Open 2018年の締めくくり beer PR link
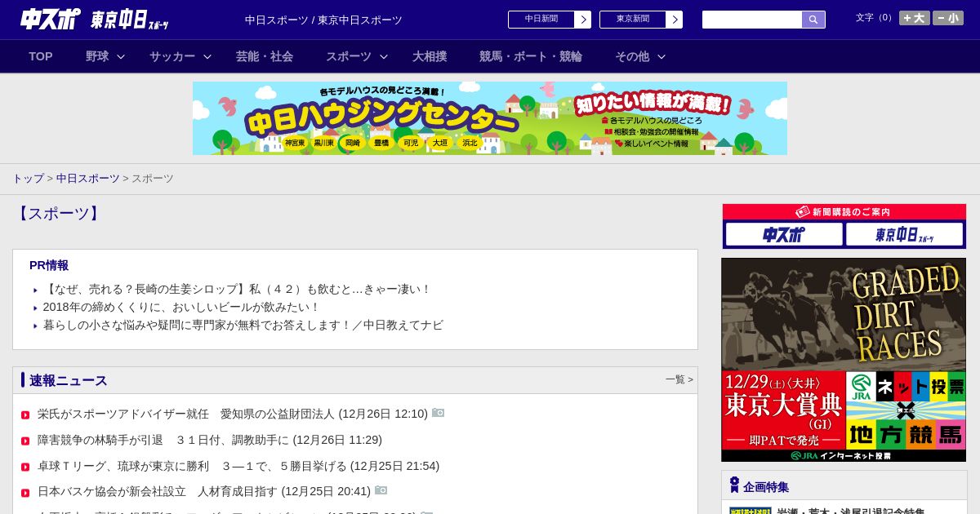The height and width of the screenshot is (514, 980). pyautogui.click(x=181, y=307)
